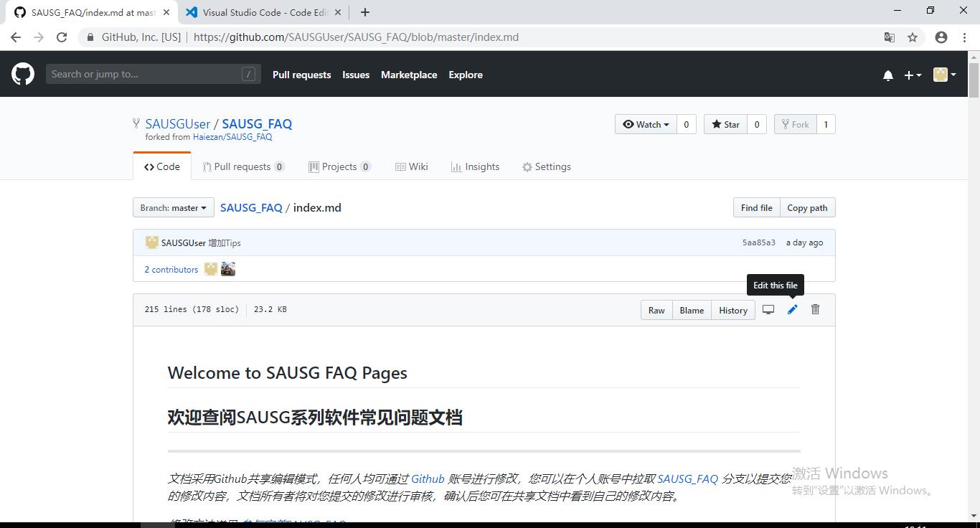Delete index.md using the trash icon
The width and height of the screenshot is (980, 528).
(815, 309)
